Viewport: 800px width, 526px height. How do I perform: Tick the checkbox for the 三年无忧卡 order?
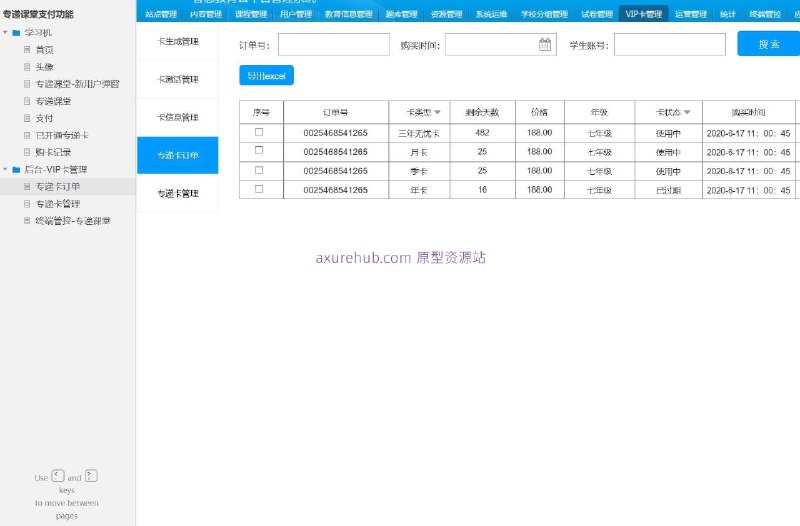click(259, 132)
